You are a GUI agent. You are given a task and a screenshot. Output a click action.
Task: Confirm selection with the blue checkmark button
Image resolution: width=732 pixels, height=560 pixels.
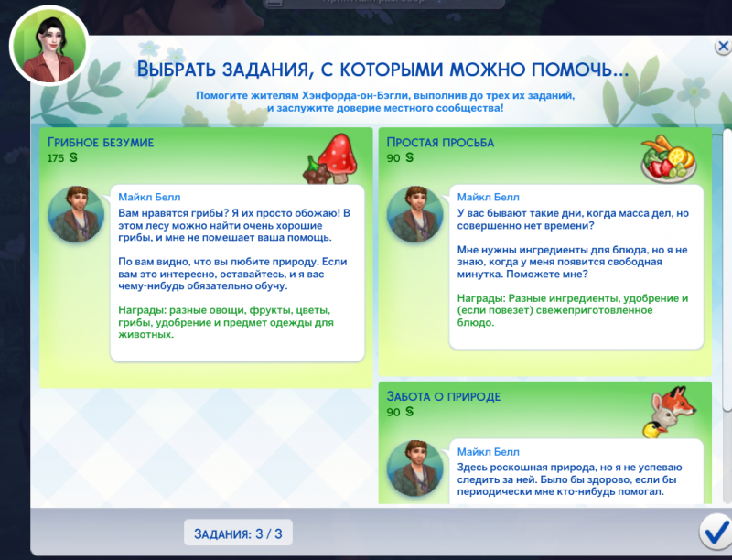(716, 533)
